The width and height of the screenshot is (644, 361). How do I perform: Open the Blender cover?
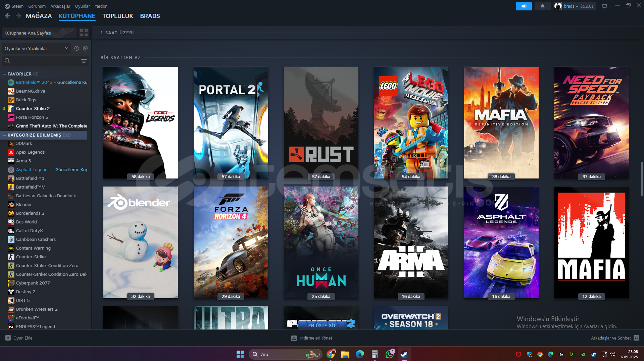(141, 242)
